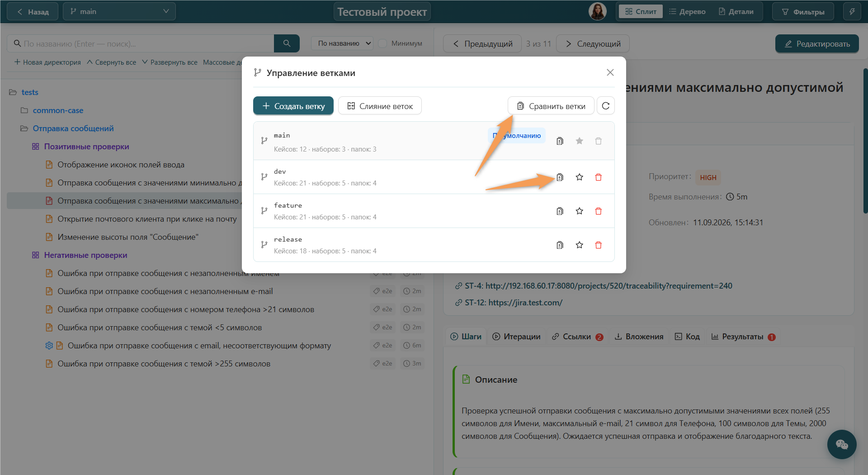The width and height of the screenshot is (868, 475).
Task: Click the Создать ветку button
Action: point(293,106)
